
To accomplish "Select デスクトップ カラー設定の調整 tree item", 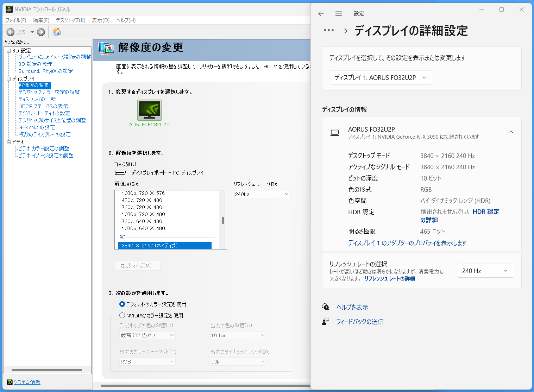I will pos(49,92).
